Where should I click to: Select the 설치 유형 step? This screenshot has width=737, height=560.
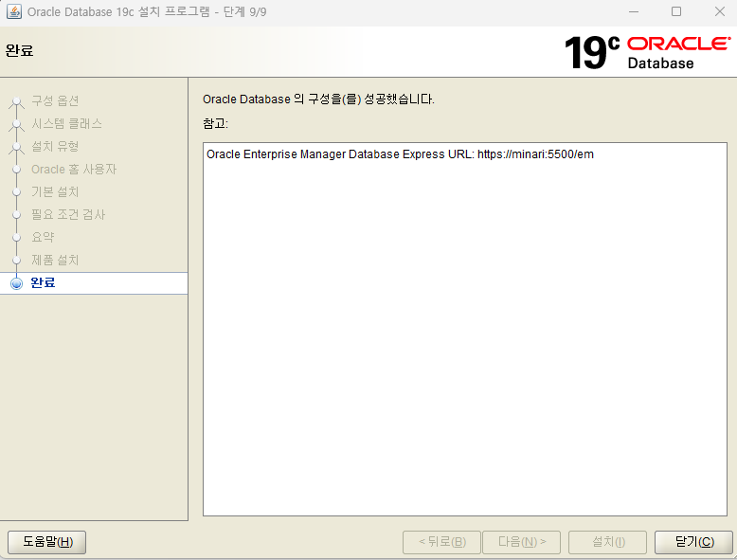pyautogui.click(x=55, y=146)
